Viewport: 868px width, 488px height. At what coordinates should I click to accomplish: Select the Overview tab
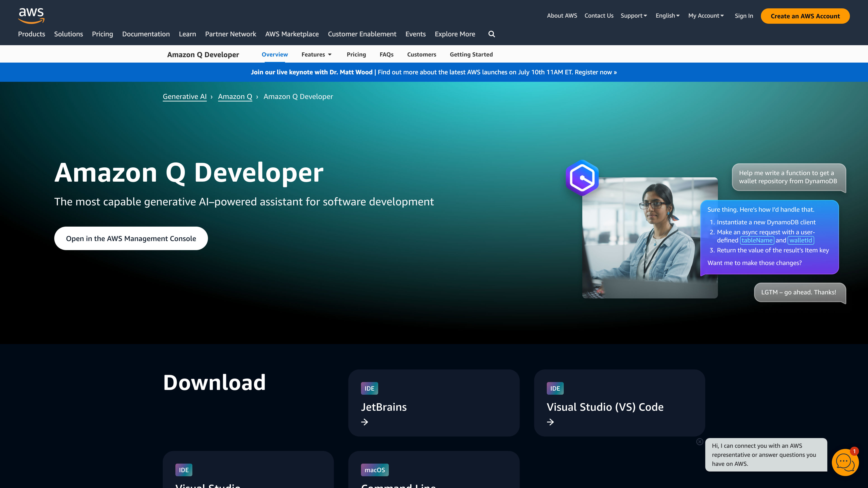[274, 54]
